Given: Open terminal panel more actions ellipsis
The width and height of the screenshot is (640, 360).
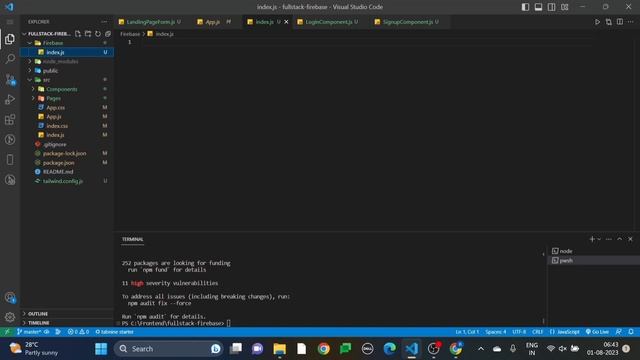Looking at the screenshot, I should click(x=609, y=239).
